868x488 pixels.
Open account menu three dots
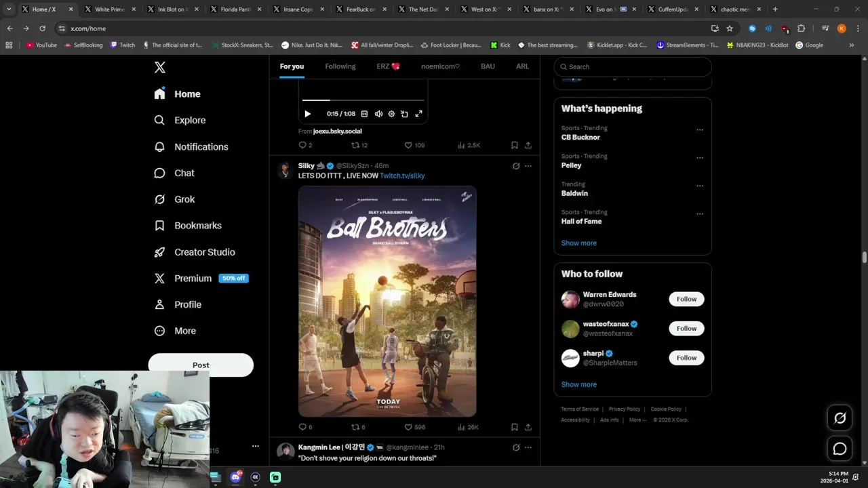[x=256, y=446]
